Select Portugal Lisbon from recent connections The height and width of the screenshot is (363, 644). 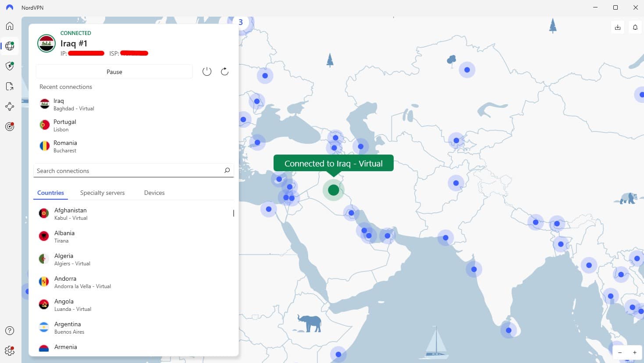click(x=65, y=125)
